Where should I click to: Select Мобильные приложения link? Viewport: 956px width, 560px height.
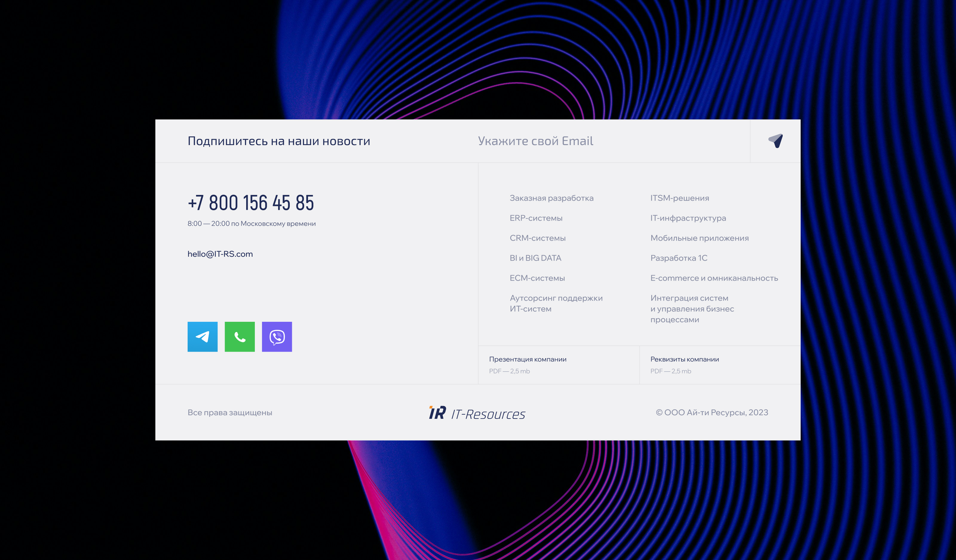coord(699,238)
